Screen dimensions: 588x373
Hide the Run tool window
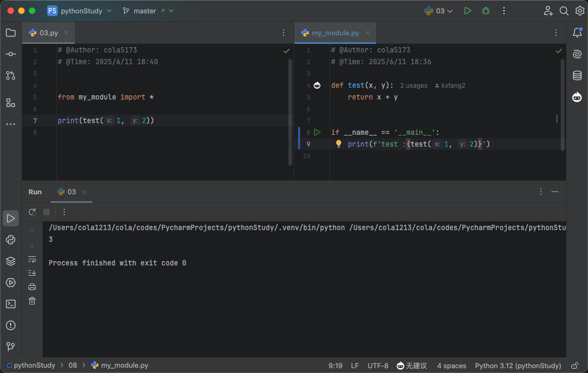(x=555, y=192)
